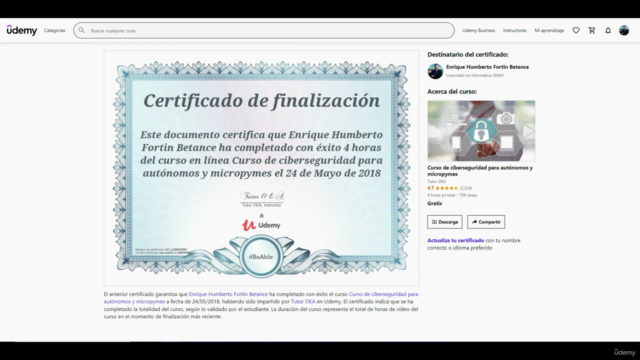Open notifications bell icon
Image resolution: width=640 pixels, height=360 pixels.
608,31
